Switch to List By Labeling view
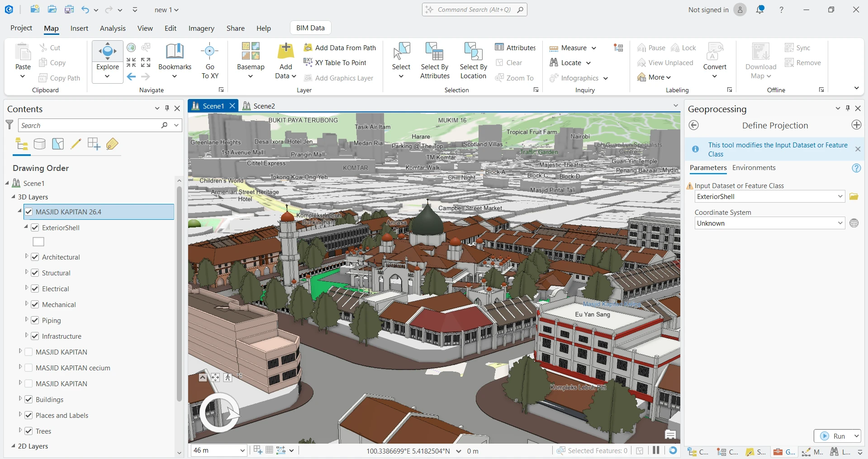Image resolution: width=868 pixels, height=459 pixels. [112, 144]
